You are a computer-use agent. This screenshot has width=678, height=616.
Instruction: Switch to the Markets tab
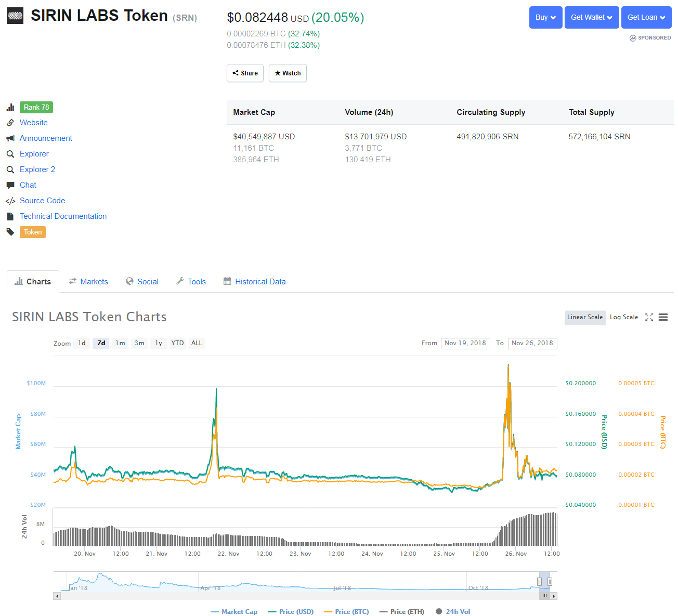(88, 282)
